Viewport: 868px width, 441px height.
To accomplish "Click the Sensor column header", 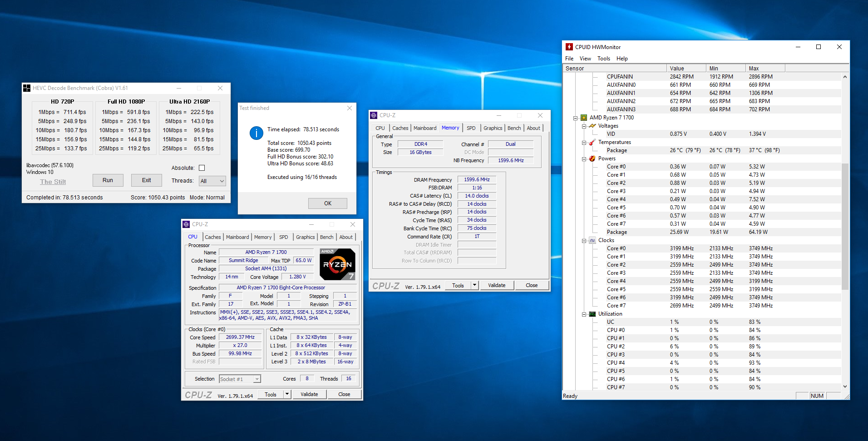I will coord(614,68).
